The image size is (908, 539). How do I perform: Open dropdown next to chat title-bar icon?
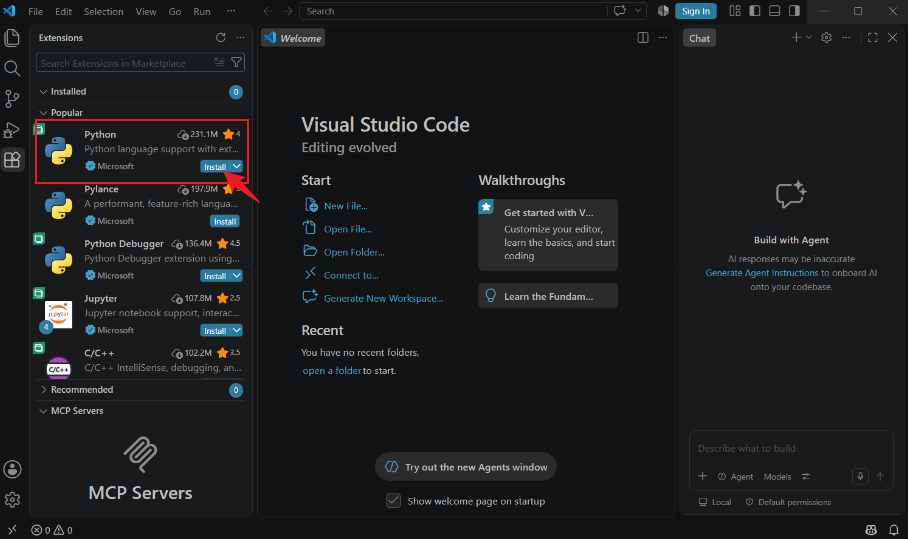click(x=638, y=11)
